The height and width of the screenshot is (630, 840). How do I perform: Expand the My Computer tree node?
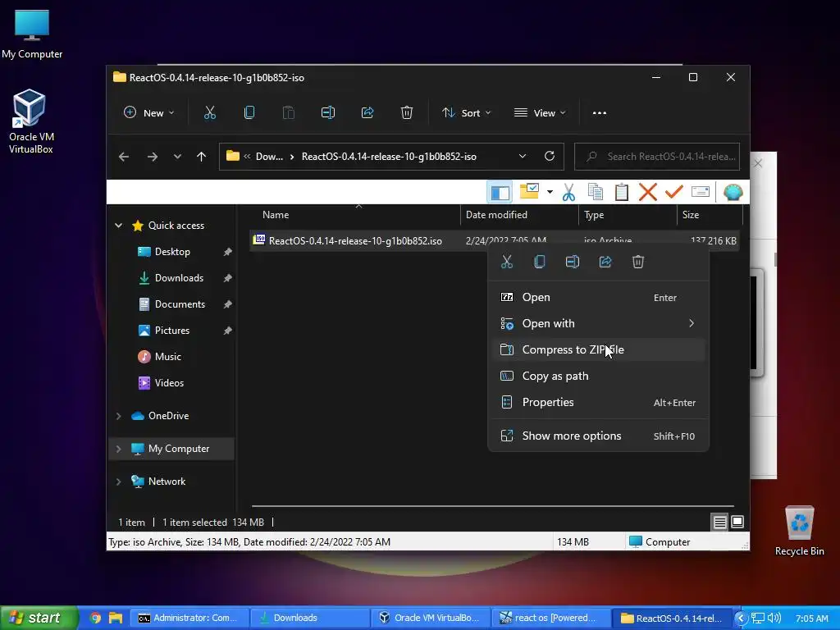118,449
